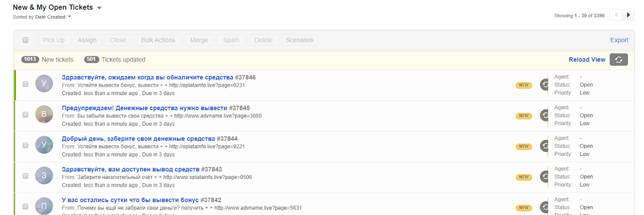
Task: Open the Bulk Actions menu
Action: coord(158,40)
